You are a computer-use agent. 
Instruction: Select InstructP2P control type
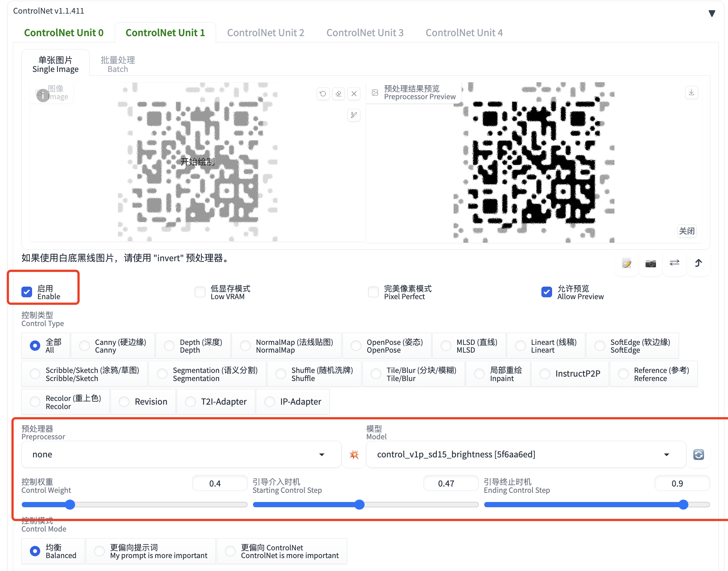tap(570, 374)
